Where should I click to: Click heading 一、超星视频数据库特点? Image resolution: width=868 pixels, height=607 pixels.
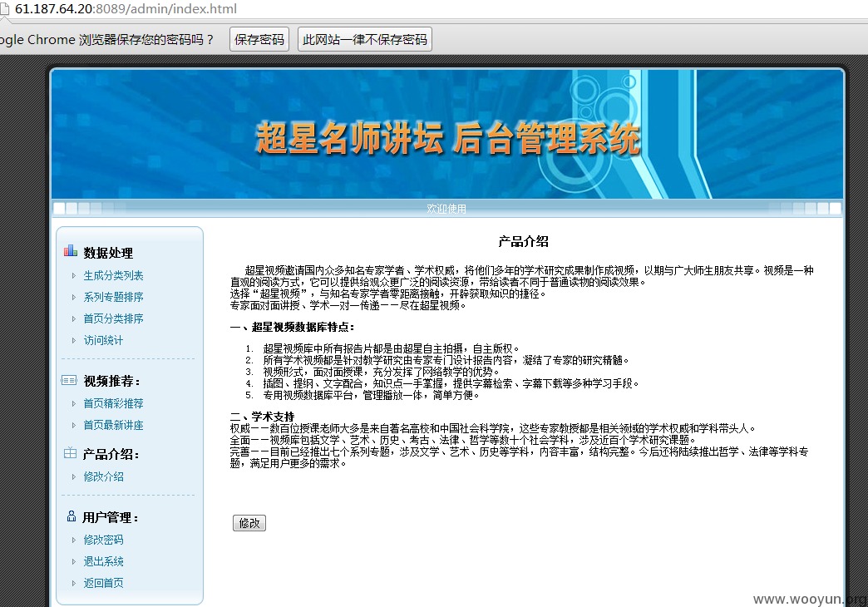[293, 327]
